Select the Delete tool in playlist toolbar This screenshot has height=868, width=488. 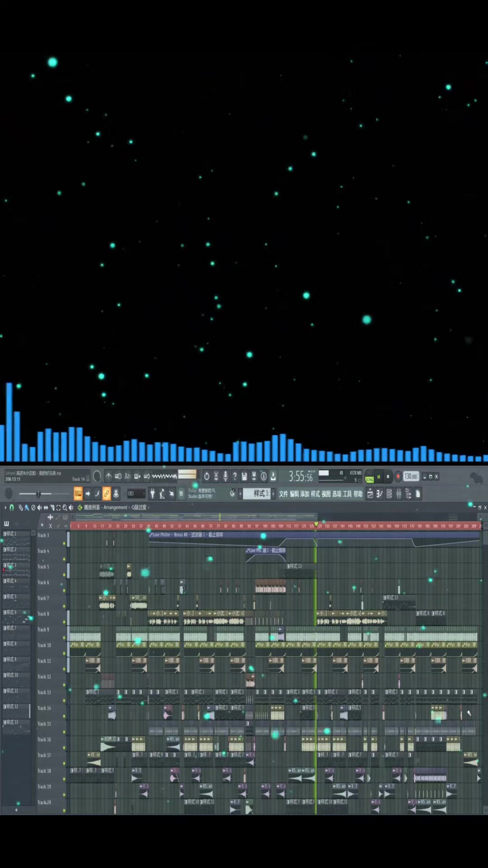coord(33,507)
